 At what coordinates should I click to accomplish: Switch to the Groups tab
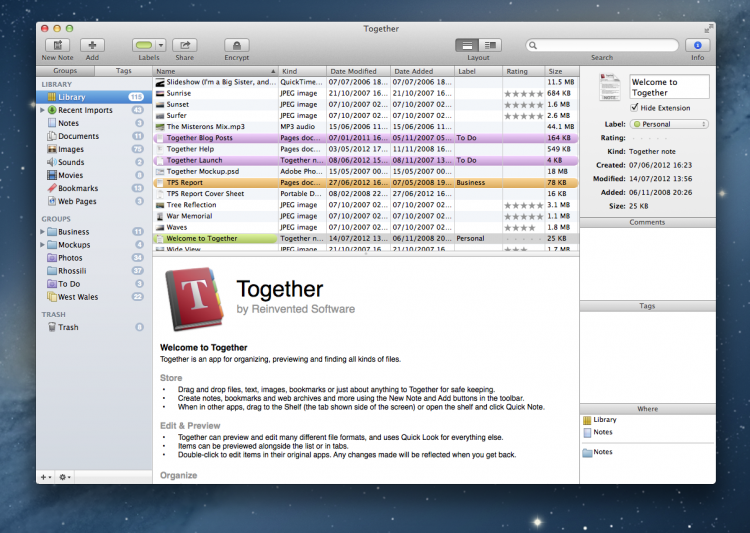(65, 71)
